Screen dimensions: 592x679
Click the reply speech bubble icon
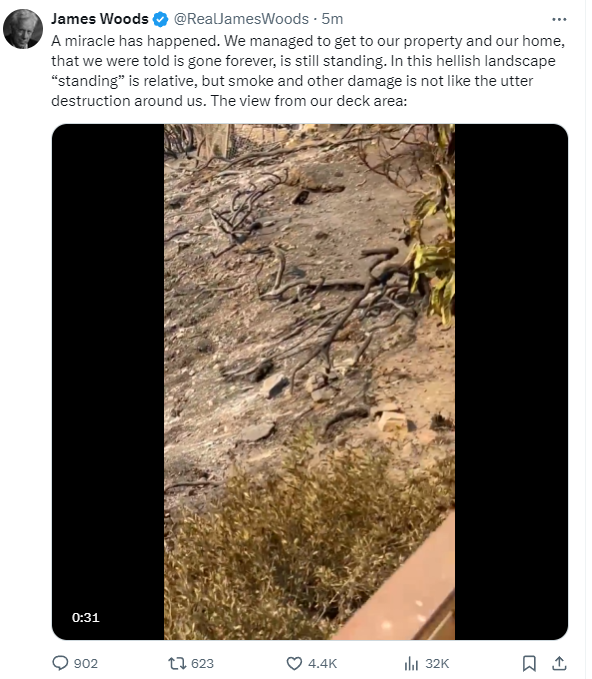point(60,663)
